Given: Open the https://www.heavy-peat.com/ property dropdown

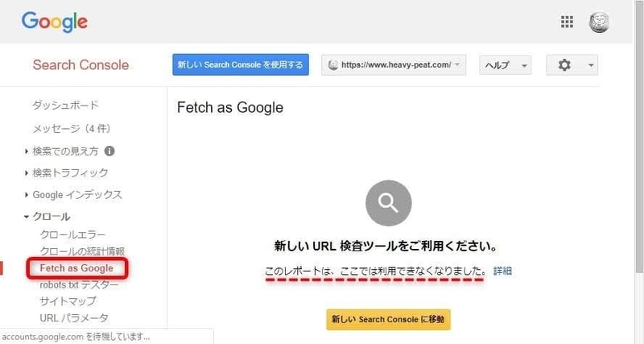Looking at the screenshot, I should [394, 65].
